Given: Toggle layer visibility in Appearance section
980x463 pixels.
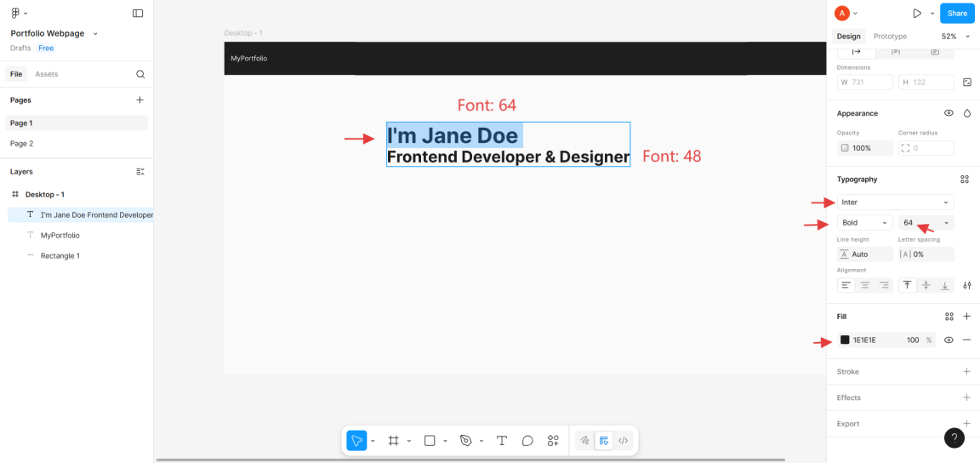Looking at the screenshot, I should 949,113.
